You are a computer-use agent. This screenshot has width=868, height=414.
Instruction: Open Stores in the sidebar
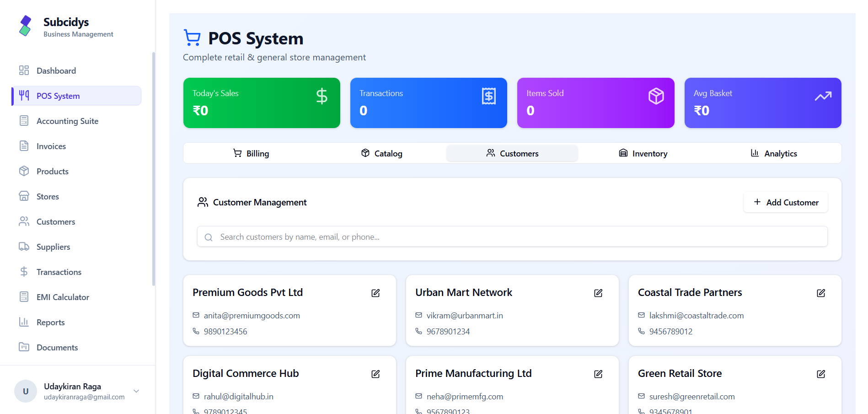[x=76, y=196]
